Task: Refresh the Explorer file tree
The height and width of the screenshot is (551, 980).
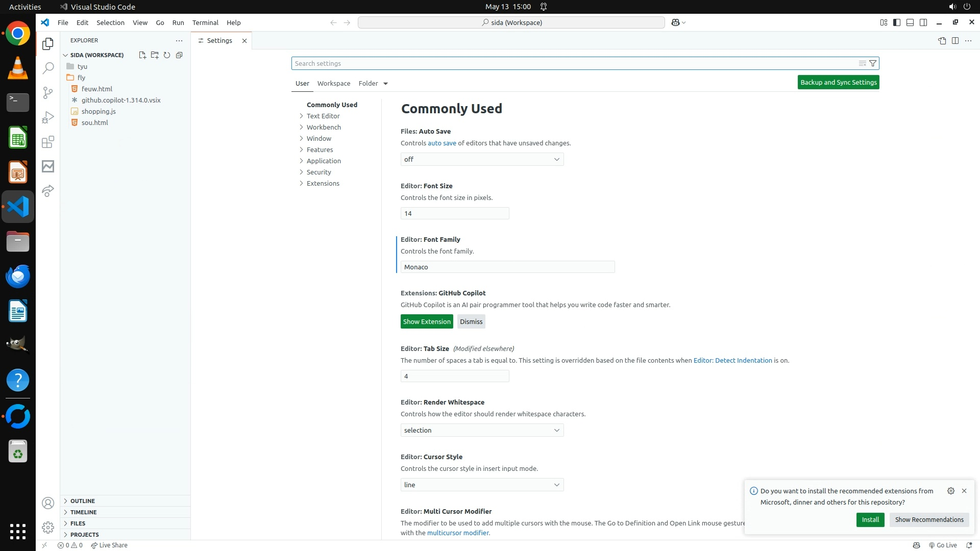Action: pos(167,55)
